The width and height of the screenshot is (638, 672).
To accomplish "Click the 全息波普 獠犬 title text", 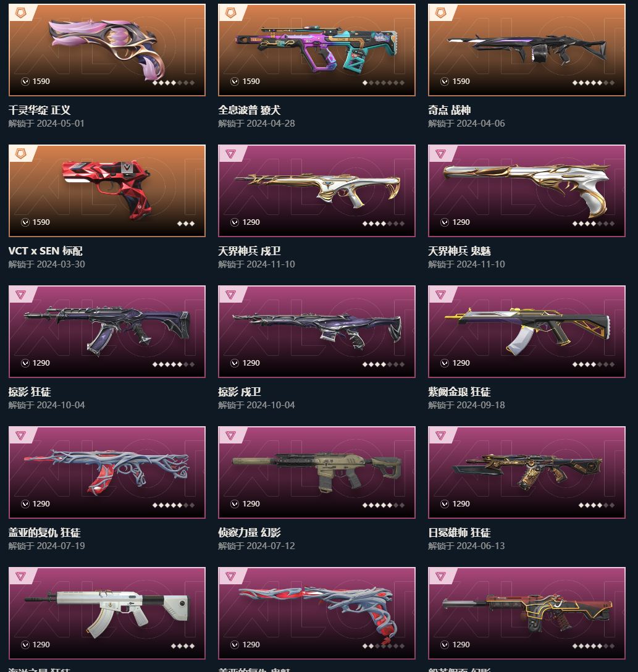I will point(250,110).
